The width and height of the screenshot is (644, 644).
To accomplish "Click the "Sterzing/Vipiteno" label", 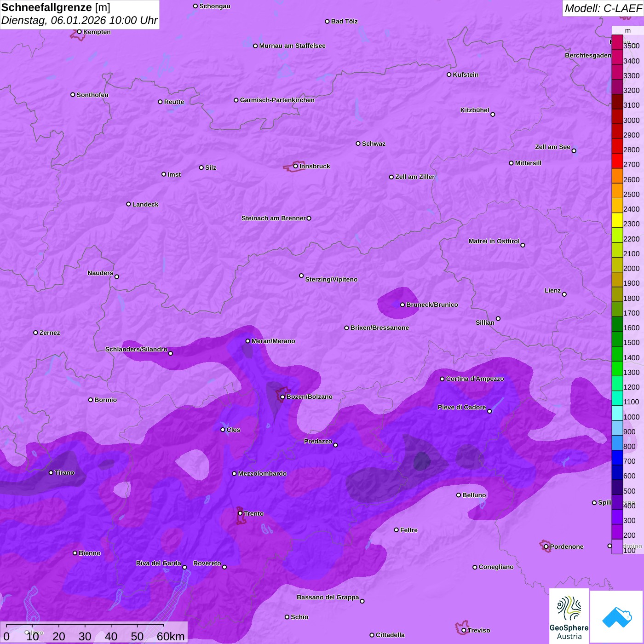I will 331,279.
